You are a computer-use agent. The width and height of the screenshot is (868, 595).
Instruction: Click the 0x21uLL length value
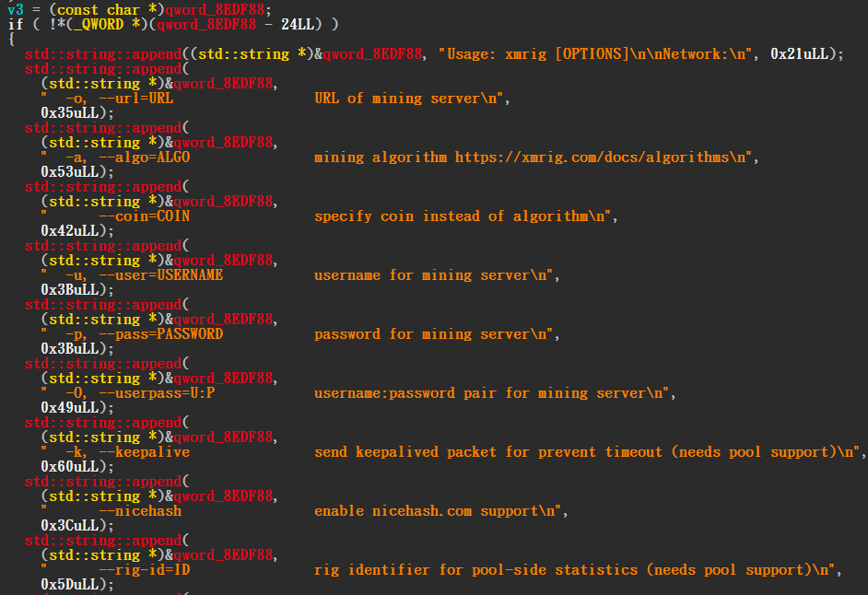(800, 54)
